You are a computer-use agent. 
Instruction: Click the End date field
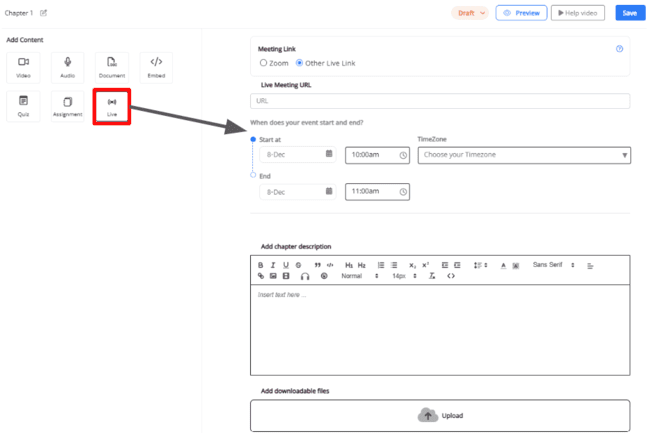click(298, 192)
